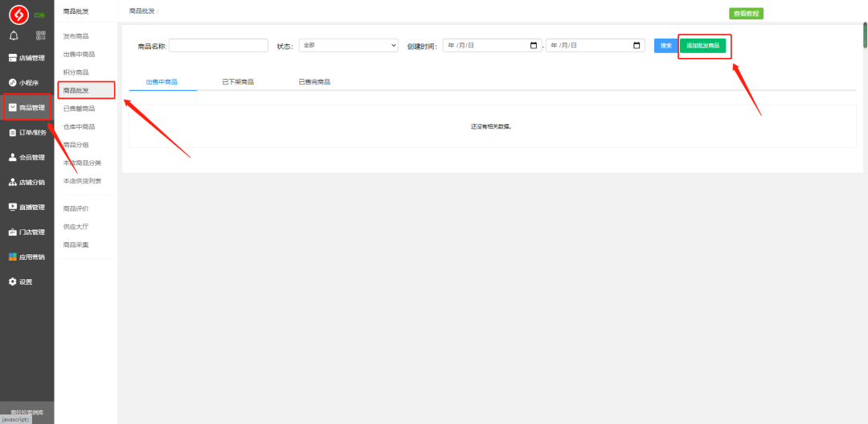Click the 小程序 mini-program icon
The image size is (868, 424).
pos(12,83)
